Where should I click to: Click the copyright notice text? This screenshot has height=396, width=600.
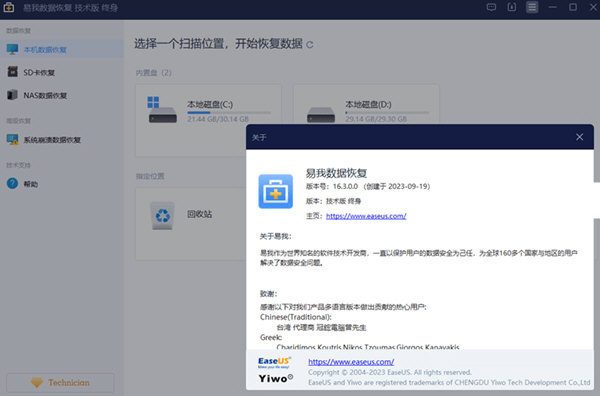[390, 372]
